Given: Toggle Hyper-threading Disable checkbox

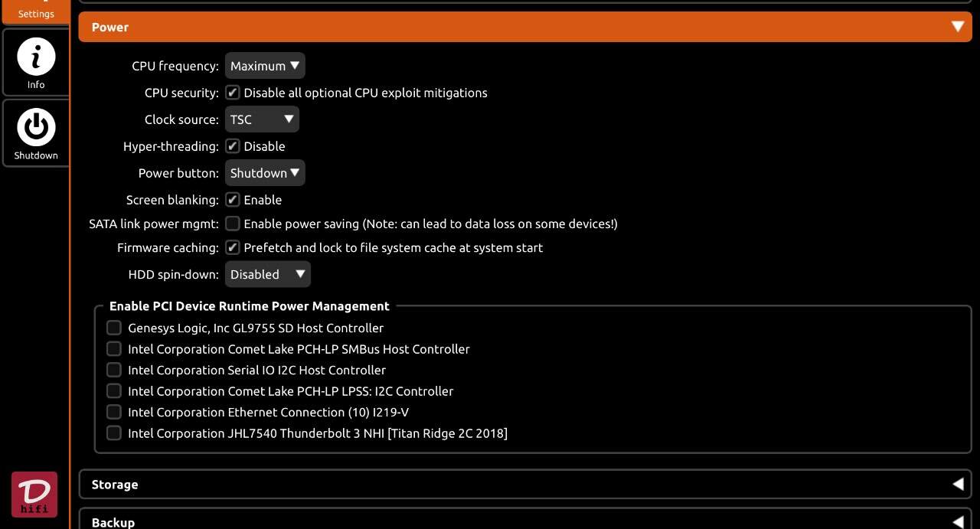Looking at the screenshot, I should 233,146.
